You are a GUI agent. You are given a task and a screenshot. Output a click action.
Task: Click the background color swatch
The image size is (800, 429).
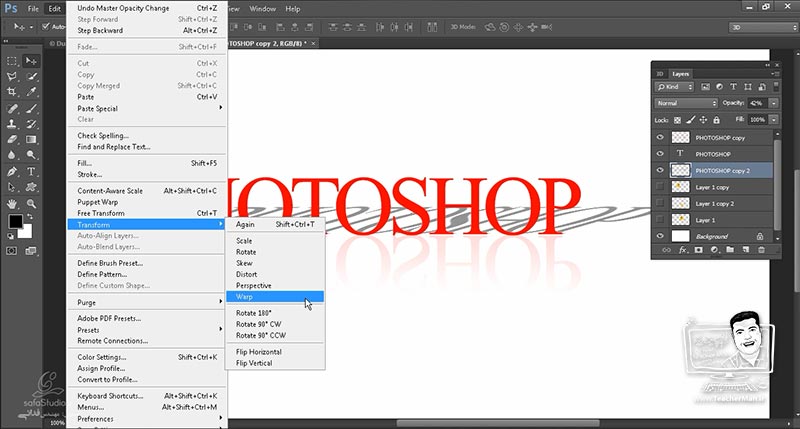point(24,231)
